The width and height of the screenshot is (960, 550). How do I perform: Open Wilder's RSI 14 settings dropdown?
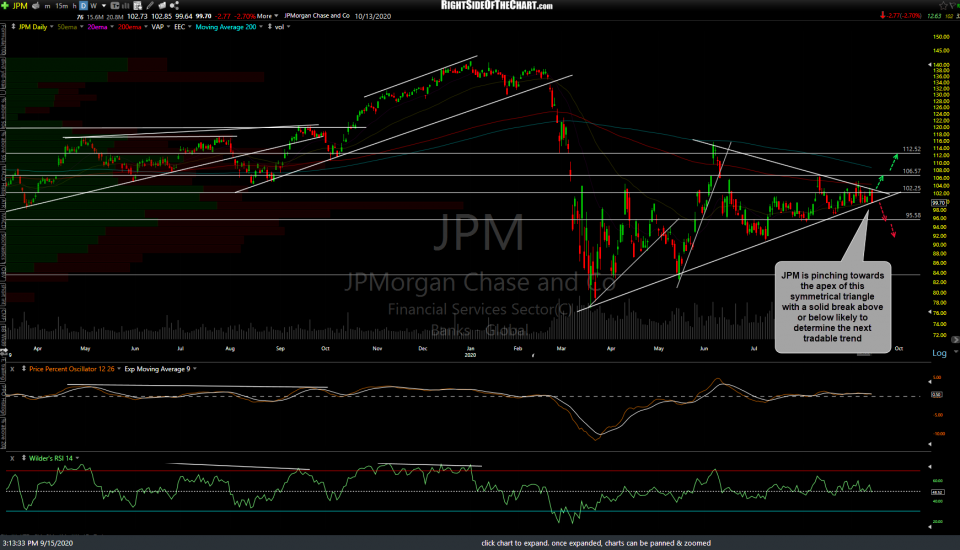(x=77, y=458)
